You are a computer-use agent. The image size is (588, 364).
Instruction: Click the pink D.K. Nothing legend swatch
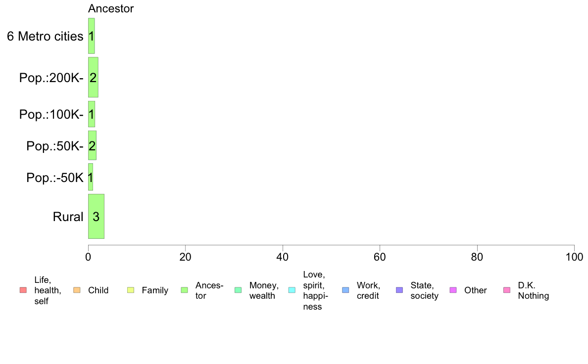point(507,290)
